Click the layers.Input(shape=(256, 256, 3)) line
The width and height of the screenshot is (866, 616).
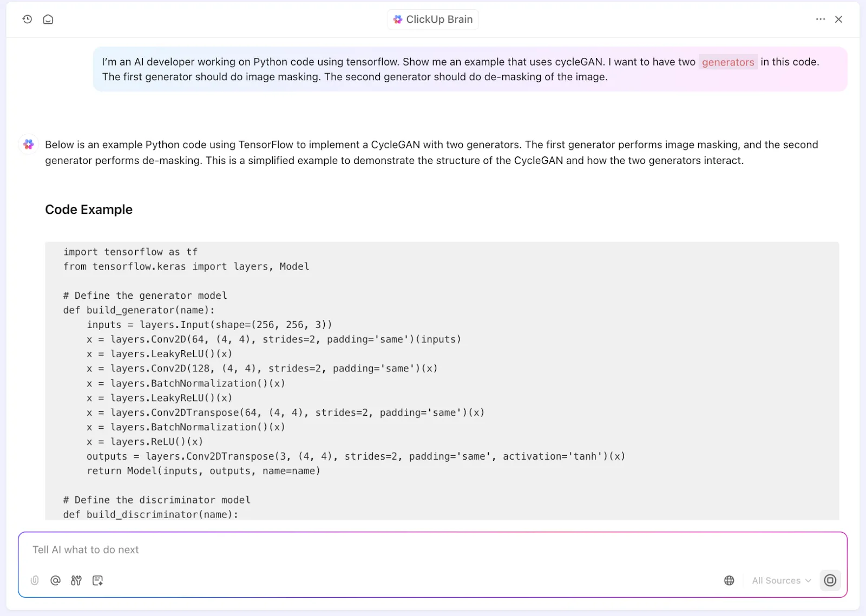click(x=209, y=325)
